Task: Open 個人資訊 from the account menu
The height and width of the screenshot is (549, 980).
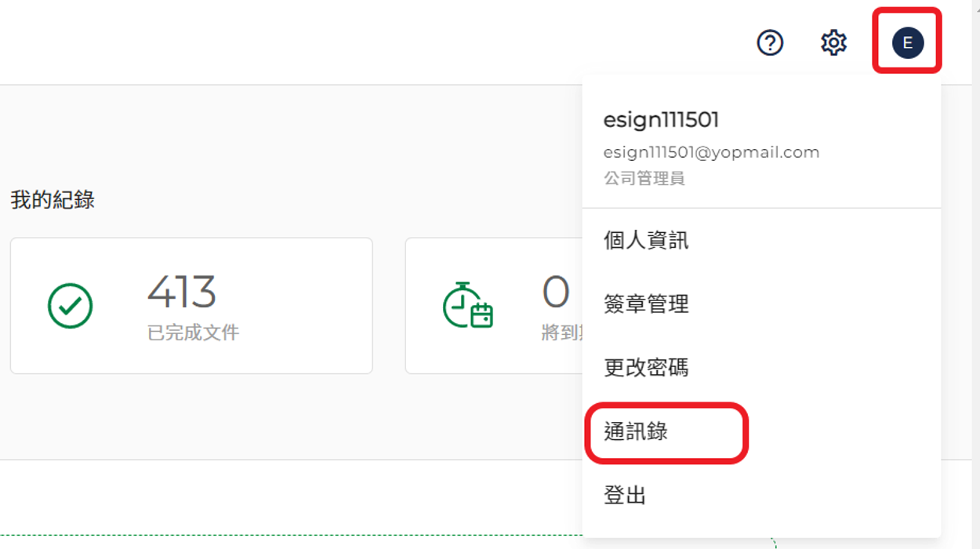Action: [646, 240]
